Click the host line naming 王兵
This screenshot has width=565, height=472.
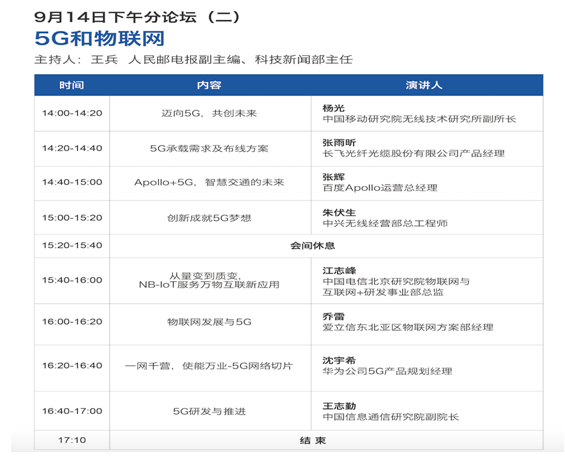coord(193,59)
